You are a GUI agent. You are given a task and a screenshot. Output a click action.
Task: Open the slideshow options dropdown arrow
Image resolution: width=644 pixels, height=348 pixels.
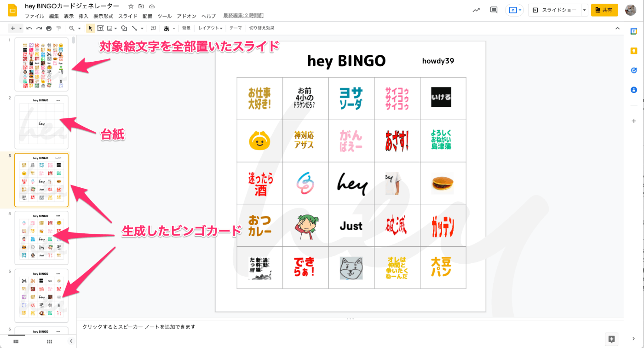(584, 10)
